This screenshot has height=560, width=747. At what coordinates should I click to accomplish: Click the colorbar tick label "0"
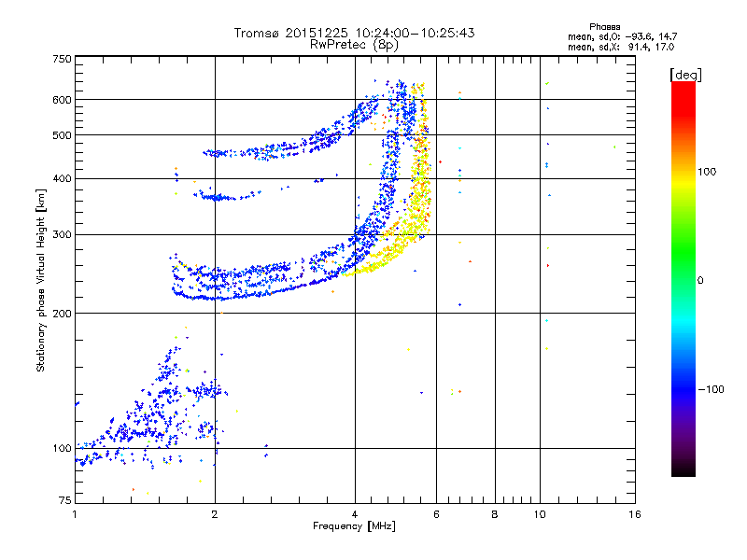click(x=700, y=281)
